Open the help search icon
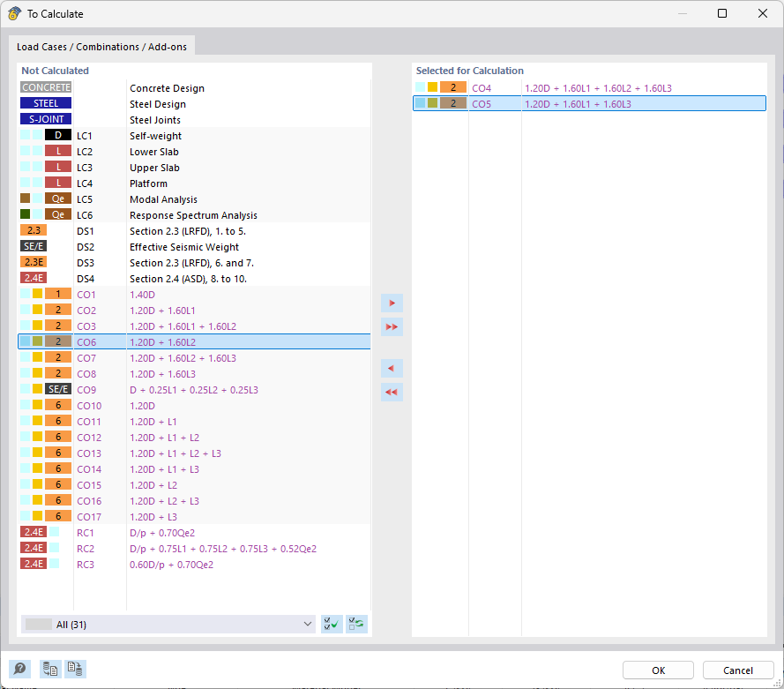 click(20, 669)
